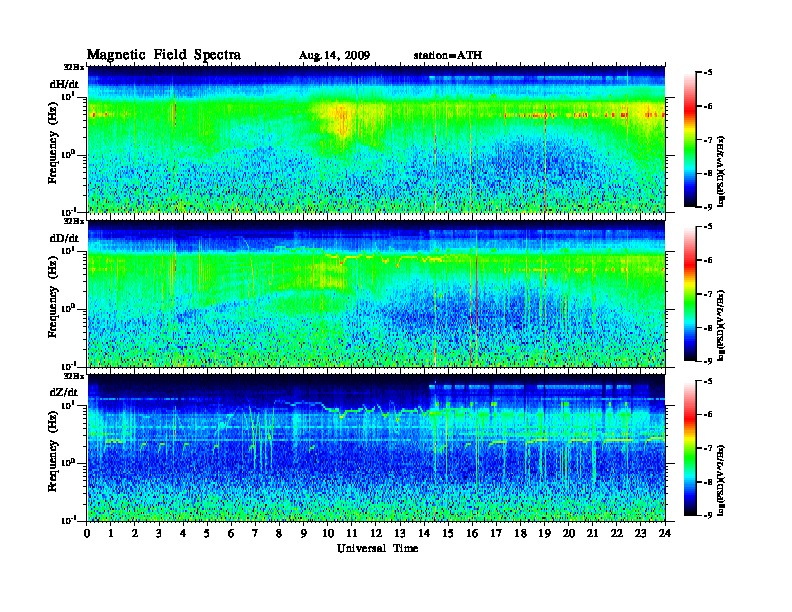The image size is (792, 612).
Task: Click the "-9" value on the dZ/dt color bar
Action: pos(709,515)
